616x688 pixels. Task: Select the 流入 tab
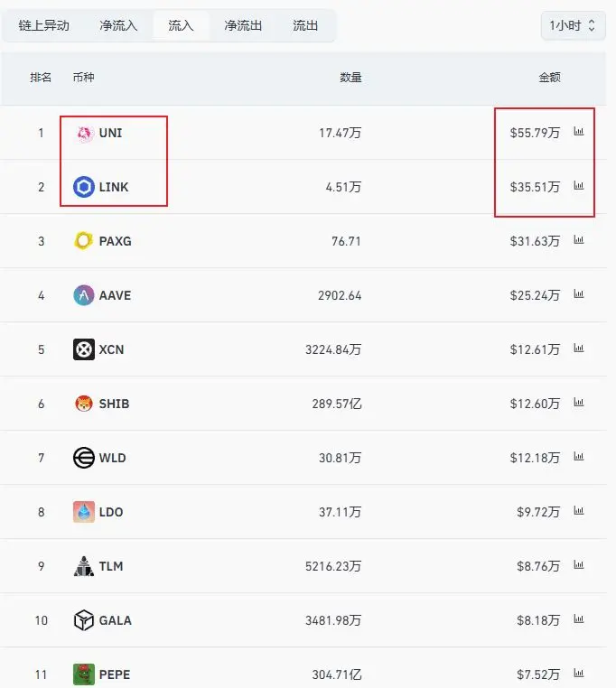[x=181, y=26]
